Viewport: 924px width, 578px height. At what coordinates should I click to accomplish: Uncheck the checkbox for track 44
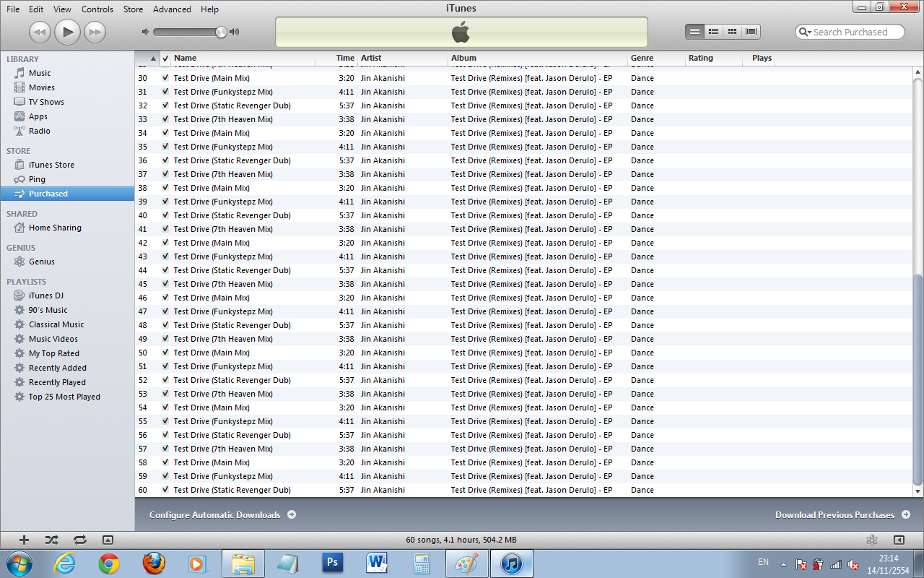[165, 270]
